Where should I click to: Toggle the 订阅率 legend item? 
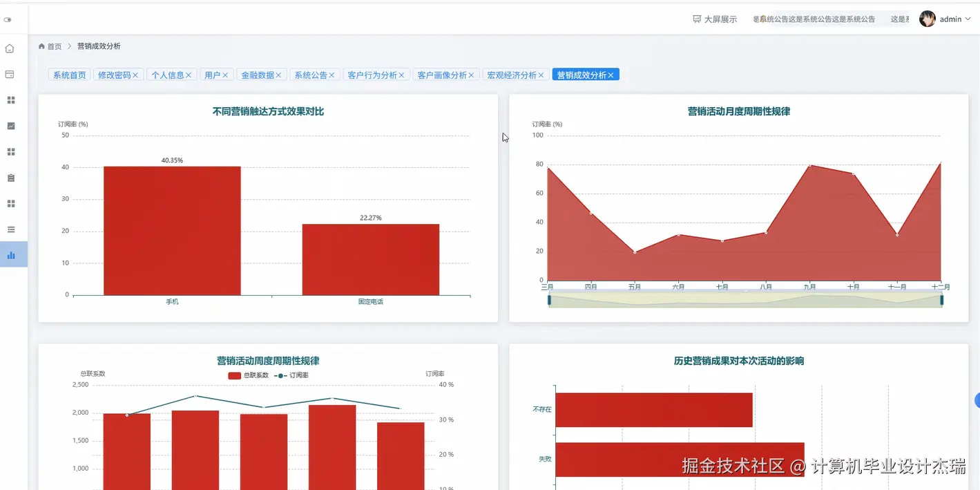point(291,375)
